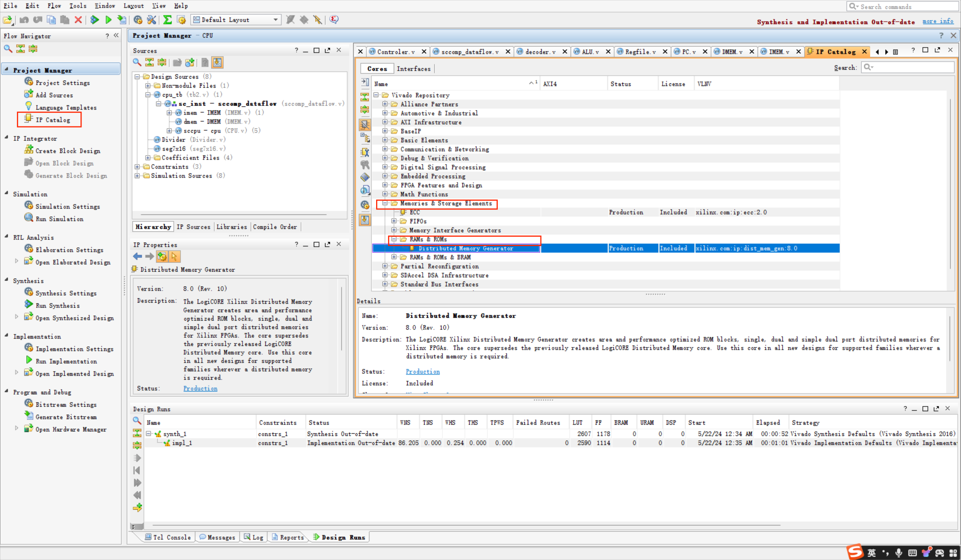Expand Constraints in Sources tree
Image resolution: width=961 pixels, height=560 pixels.
(x=137, y=167)
